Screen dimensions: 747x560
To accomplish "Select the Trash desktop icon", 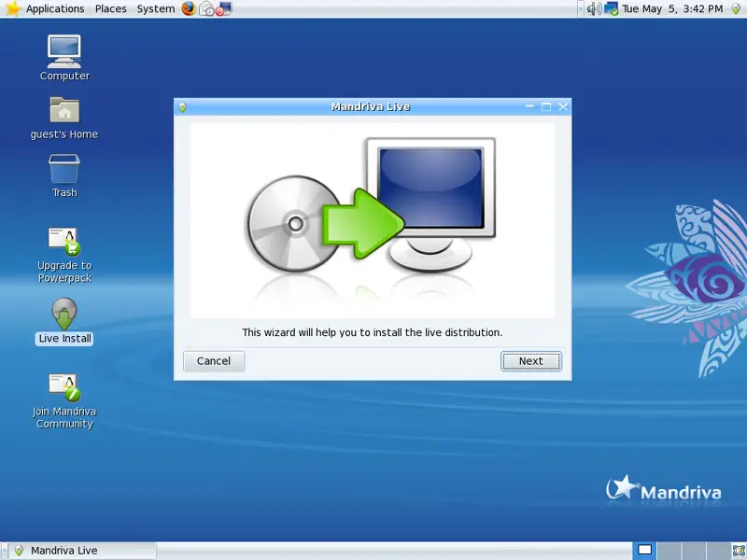I will (x=64, y=175).
